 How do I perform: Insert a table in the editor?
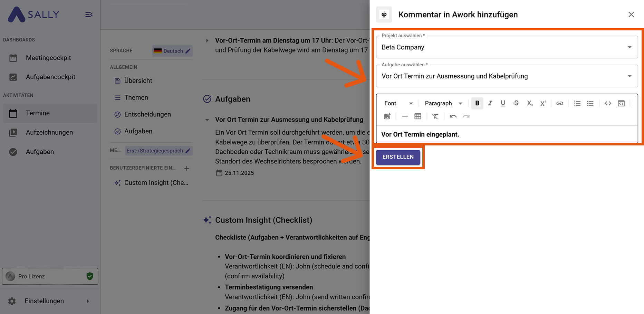tap(418, 116)
